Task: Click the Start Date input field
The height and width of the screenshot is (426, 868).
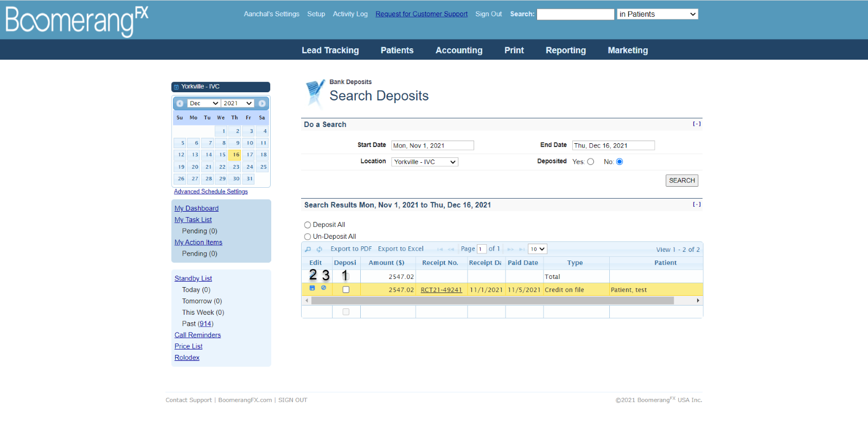Action: [432, 145]
